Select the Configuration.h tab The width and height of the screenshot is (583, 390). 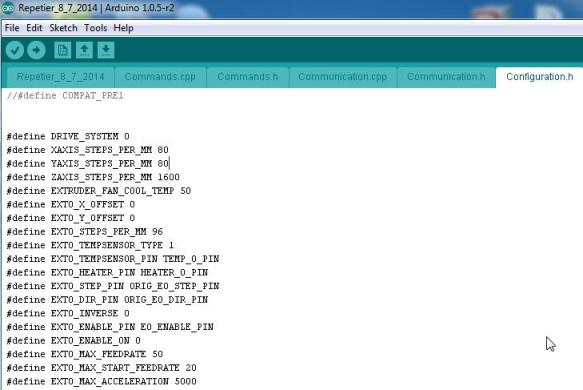(x=539, y=77)
